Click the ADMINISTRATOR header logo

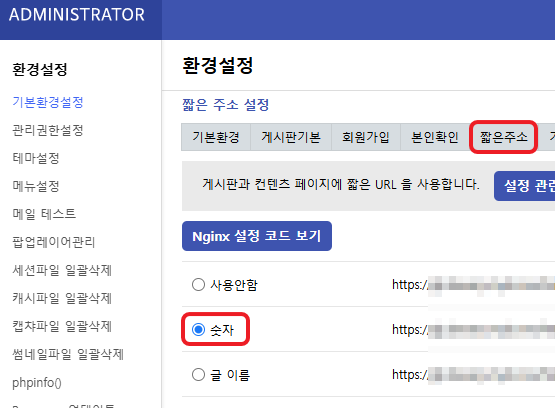tap(77, 15)
